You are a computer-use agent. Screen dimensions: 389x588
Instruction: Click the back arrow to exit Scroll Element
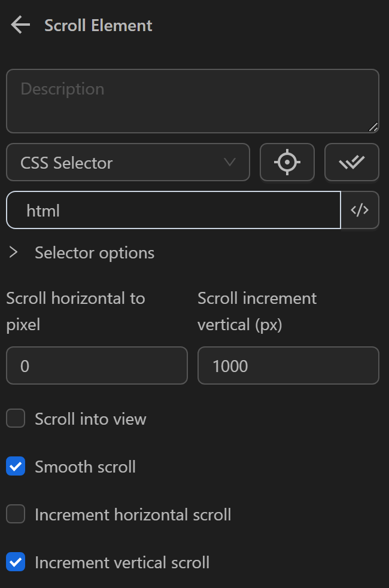pyautogui.click(x=20, y=25)
